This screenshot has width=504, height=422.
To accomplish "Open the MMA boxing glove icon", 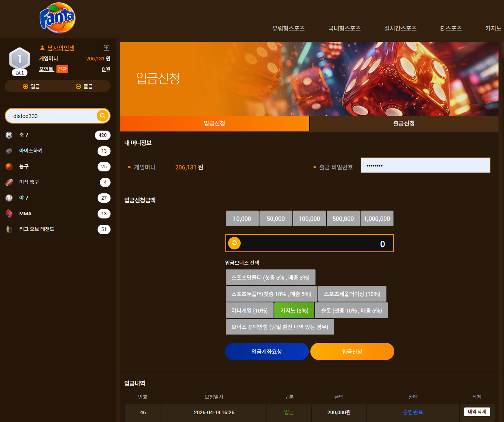I will tap(9, 214).
